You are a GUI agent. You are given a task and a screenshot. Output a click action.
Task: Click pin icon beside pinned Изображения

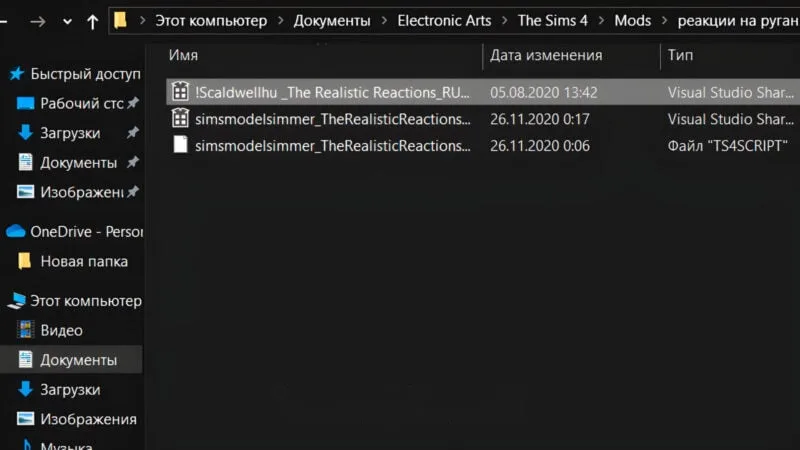133,192
